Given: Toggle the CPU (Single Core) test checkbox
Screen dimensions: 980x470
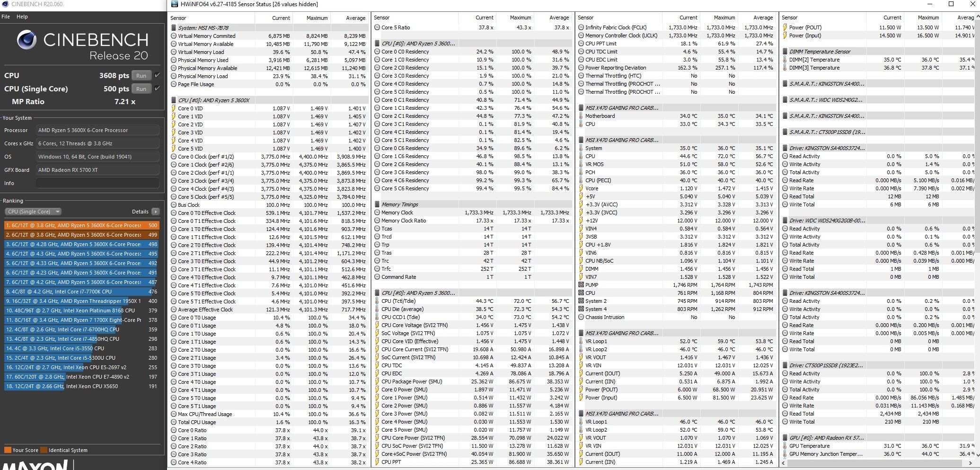Looking at the screenshot, I should (157, 89).
